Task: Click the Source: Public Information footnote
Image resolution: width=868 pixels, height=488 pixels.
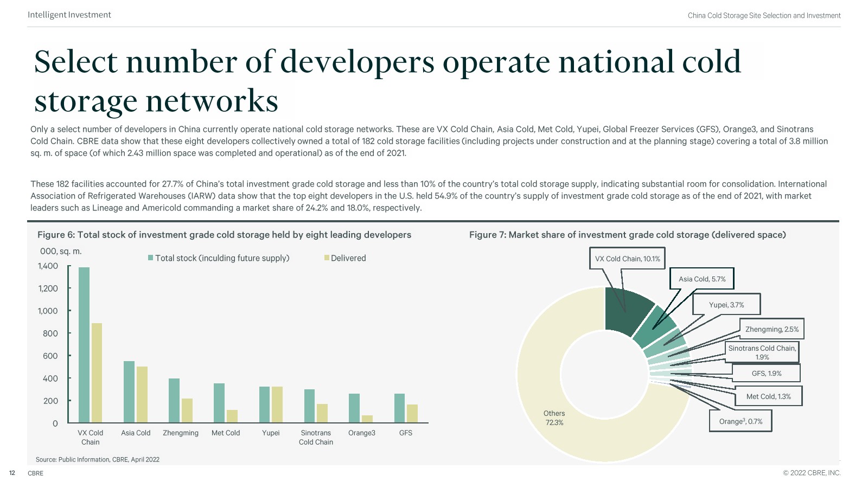Action: click(x=98, y=459)
